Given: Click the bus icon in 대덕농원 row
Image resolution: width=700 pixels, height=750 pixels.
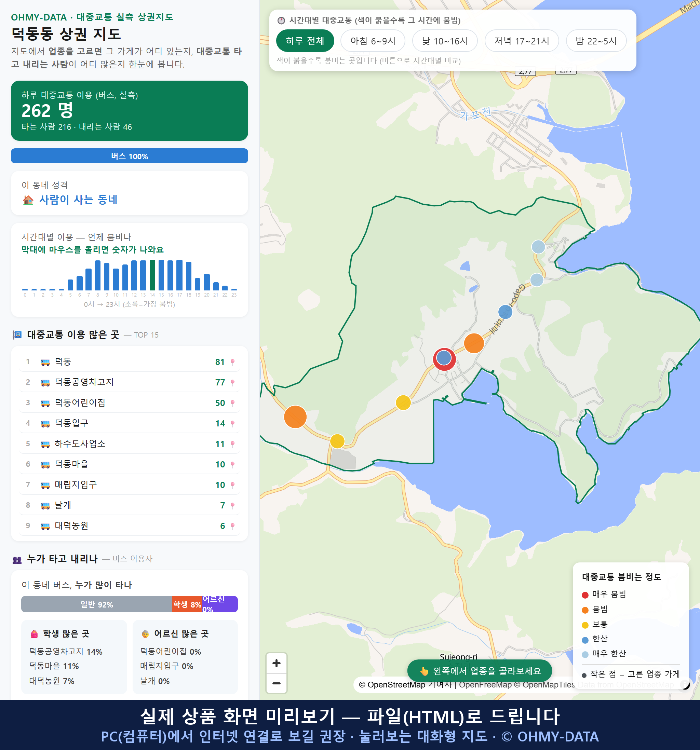Looking at the screenshot, I should click(45, 526).
